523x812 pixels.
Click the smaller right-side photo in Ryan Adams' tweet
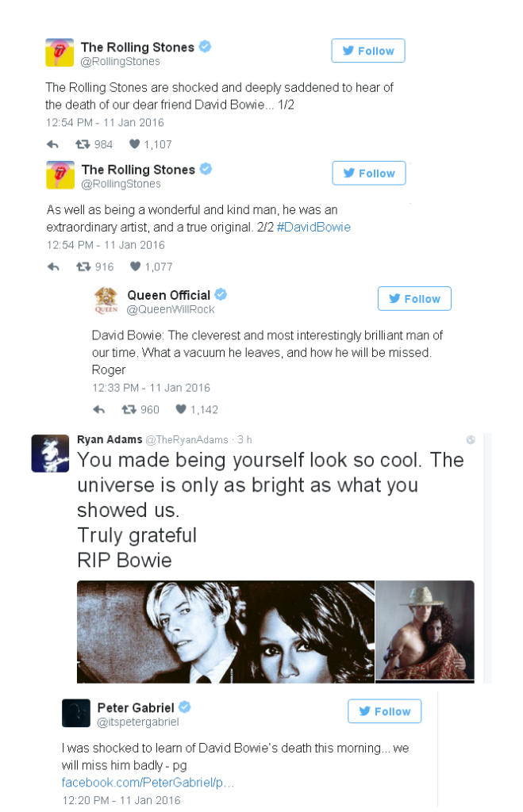[x=425, y=632]
